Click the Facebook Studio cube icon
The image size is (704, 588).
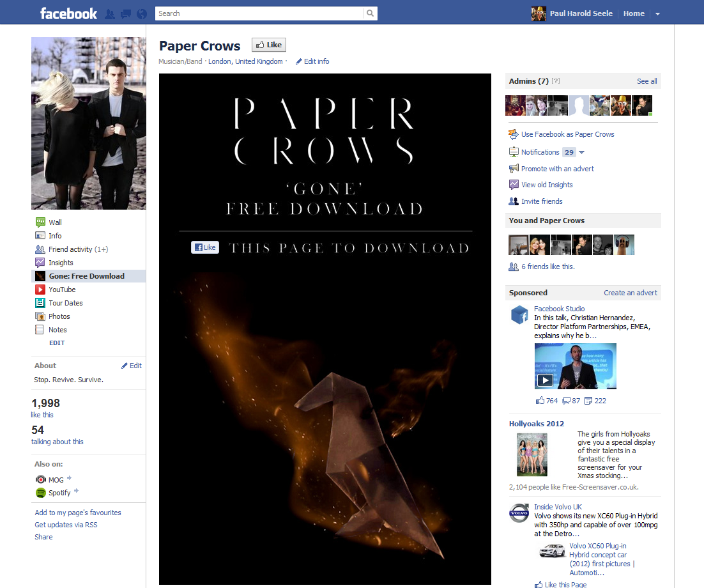pyautogui.click(x=519, y=314)
